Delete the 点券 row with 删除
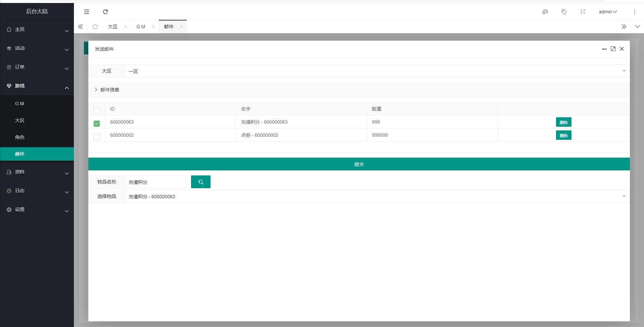The height and width of the screenshot is (327, 644). click(563, 135)
